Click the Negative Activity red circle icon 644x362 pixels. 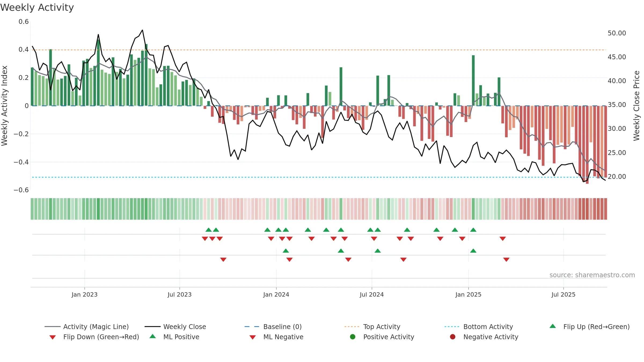(x=453, y=337)
